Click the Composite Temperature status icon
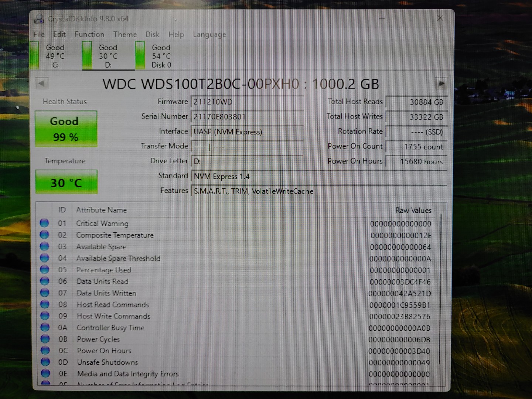Image resolution: width=532 pixels, height=399 pixels. [x=44, y=235]
